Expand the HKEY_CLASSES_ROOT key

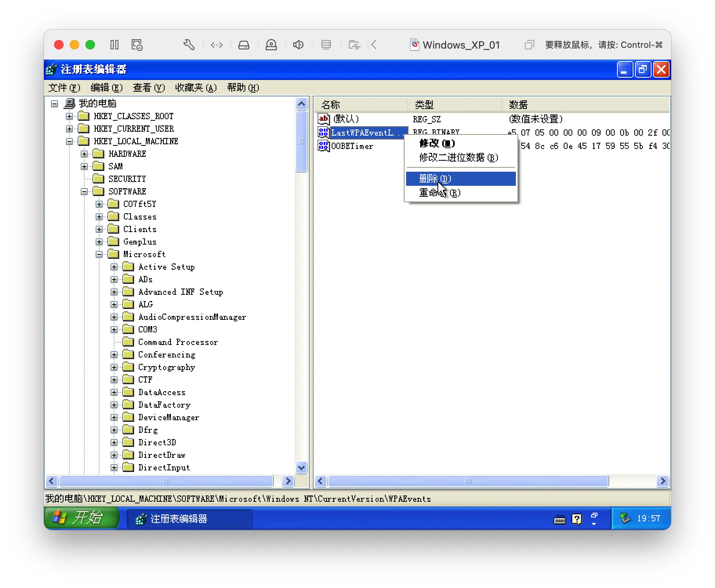click(x=69, y=116)
